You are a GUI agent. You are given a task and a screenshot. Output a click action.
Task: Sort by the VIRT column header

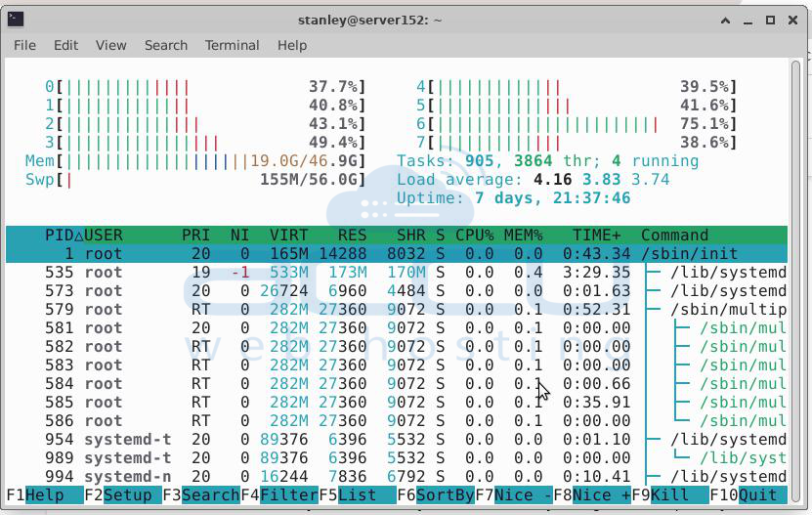coord(289,236)
